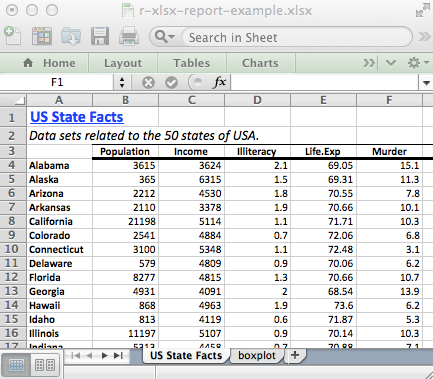
Task: Create a new workbook with toolbar icon
Action: click(x=13, y=36)
